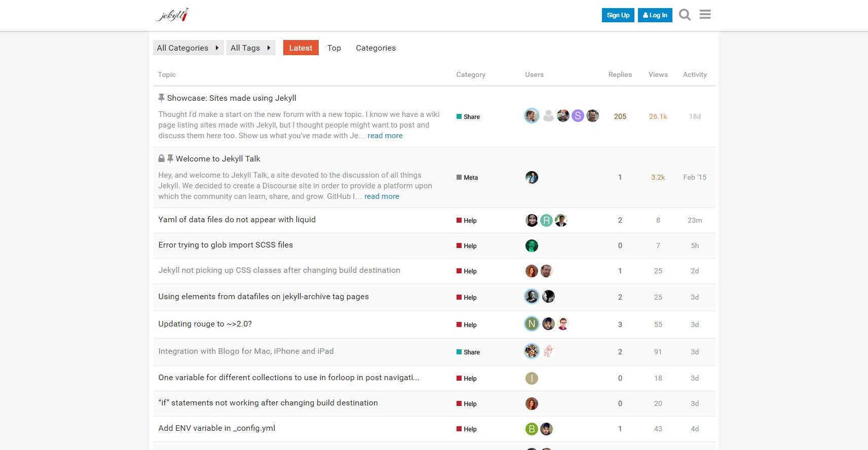
Task: Open "Updating rouge to ~>2.0?" topic
Action: [x=205, y=323]
